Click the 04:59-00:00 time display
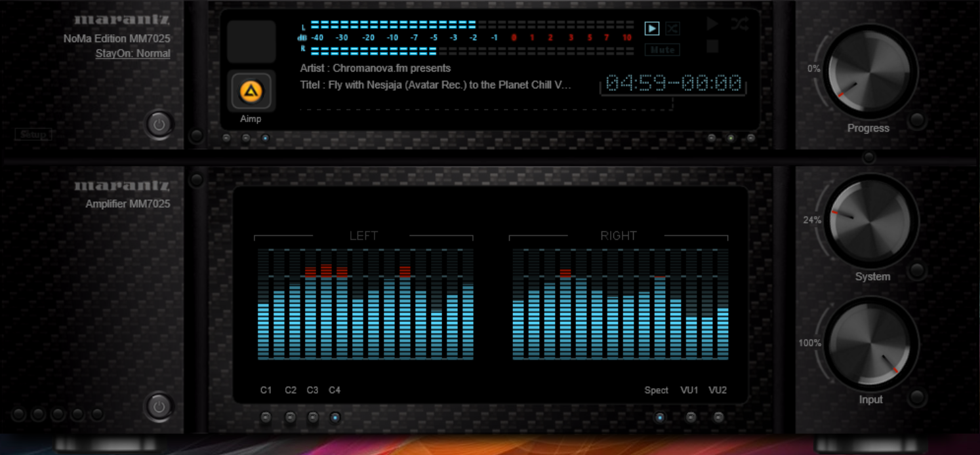This screenshot has width=980, height=455. (x=674, y=84)
